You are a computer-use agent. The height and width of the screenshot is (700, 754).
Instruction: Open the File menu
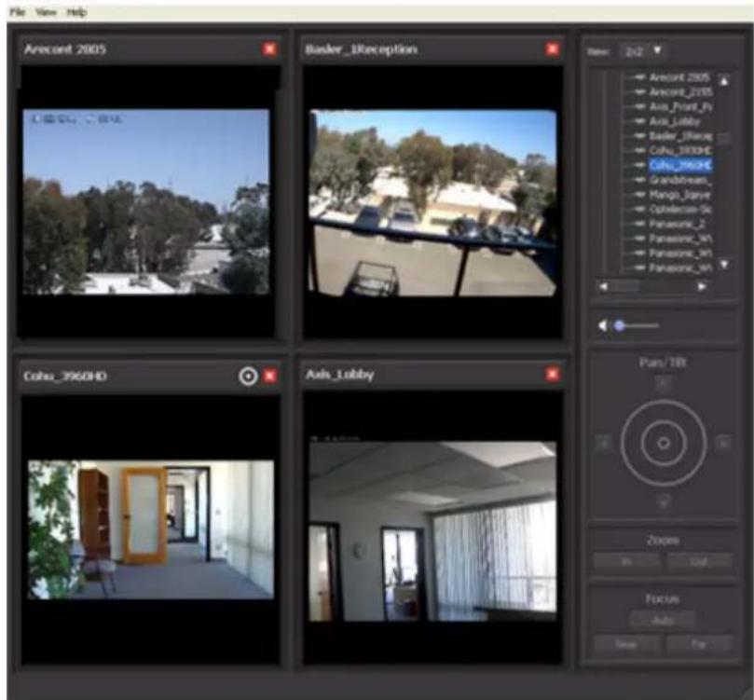[x=18, y=12]
